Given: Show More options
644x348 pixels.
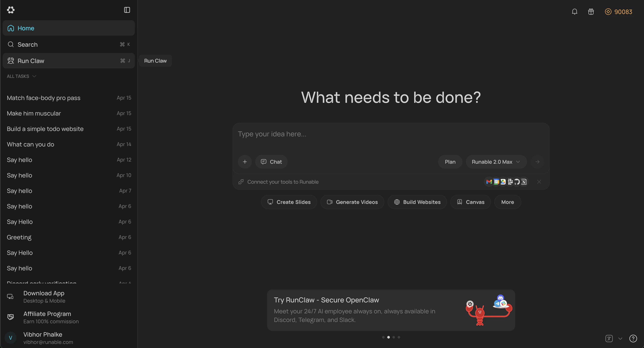Looking at the screenshot, I should pos(507,202).
